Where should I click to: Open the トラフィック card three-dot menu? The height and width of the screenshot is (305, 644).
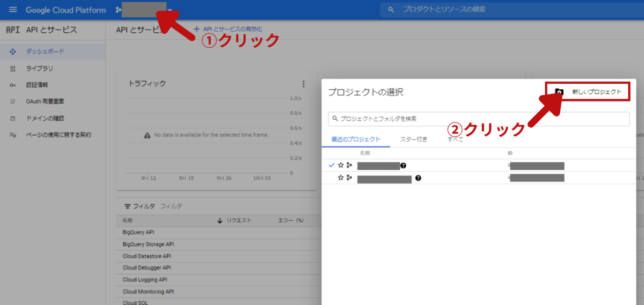click(303, 84)
